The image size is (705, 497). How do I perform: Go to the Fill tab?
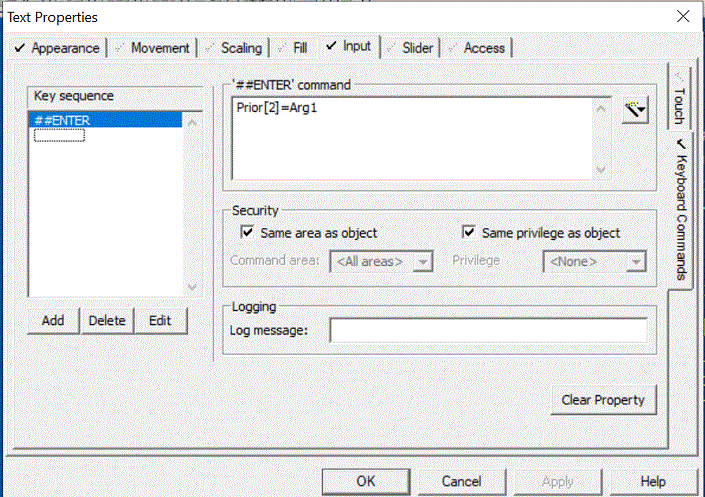pyautogui.click(x=293, y=48)
